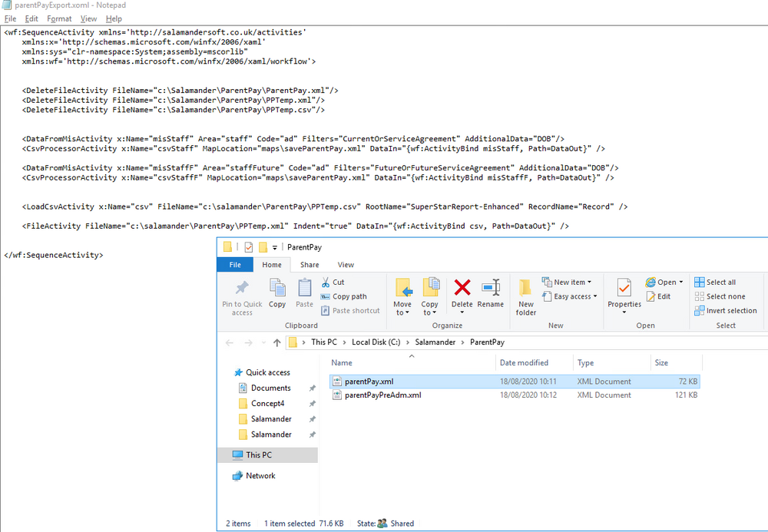This screenshot has height=532, width=768.
Task: Switch to the View ribbon tab in Explorer
Action: click(x=346, y=264)
